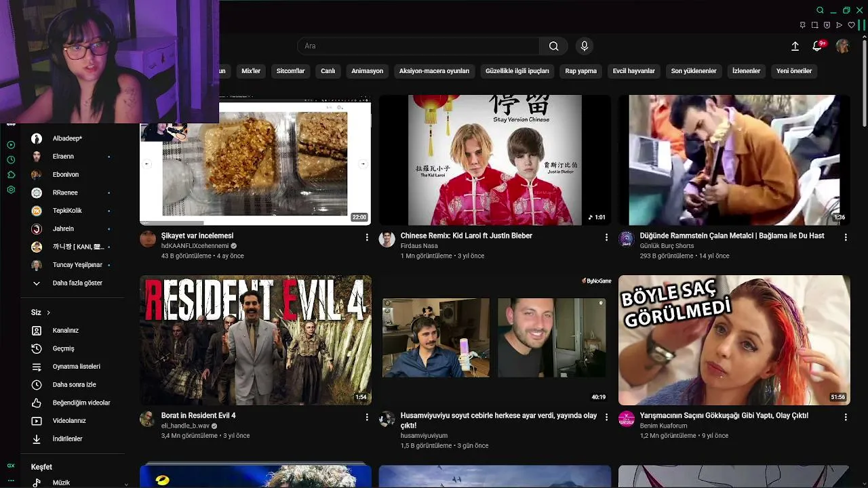Select the Canlı filter chip
Viewport: 868px width, 488px height.
(328, 71)
